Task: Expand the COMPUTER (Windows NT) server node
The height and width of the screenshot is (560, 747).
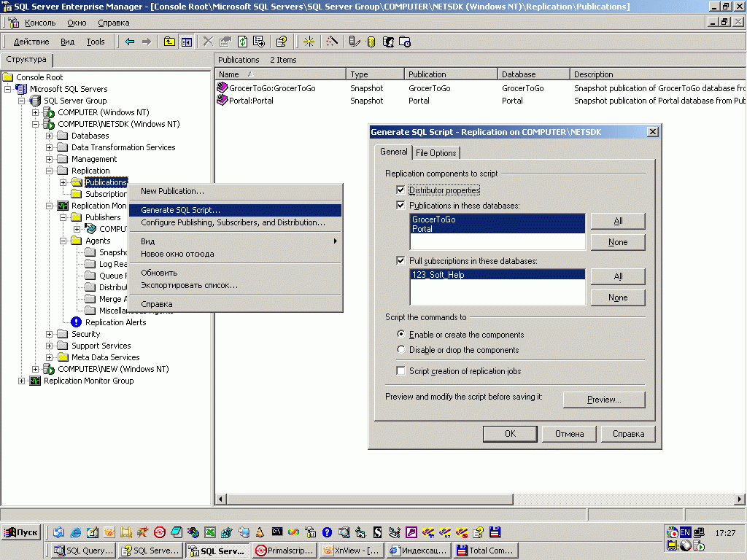Action: click(x=35, y=112)
